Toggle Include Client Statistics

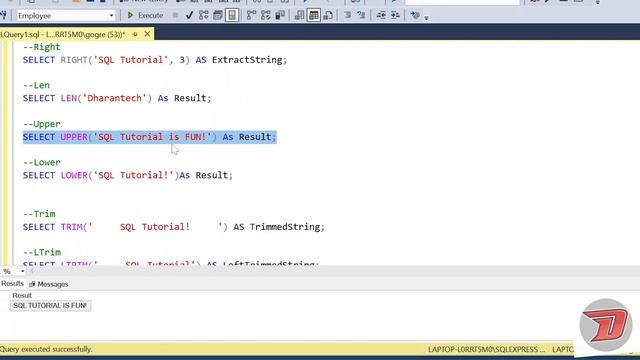[x=280, y=16]
